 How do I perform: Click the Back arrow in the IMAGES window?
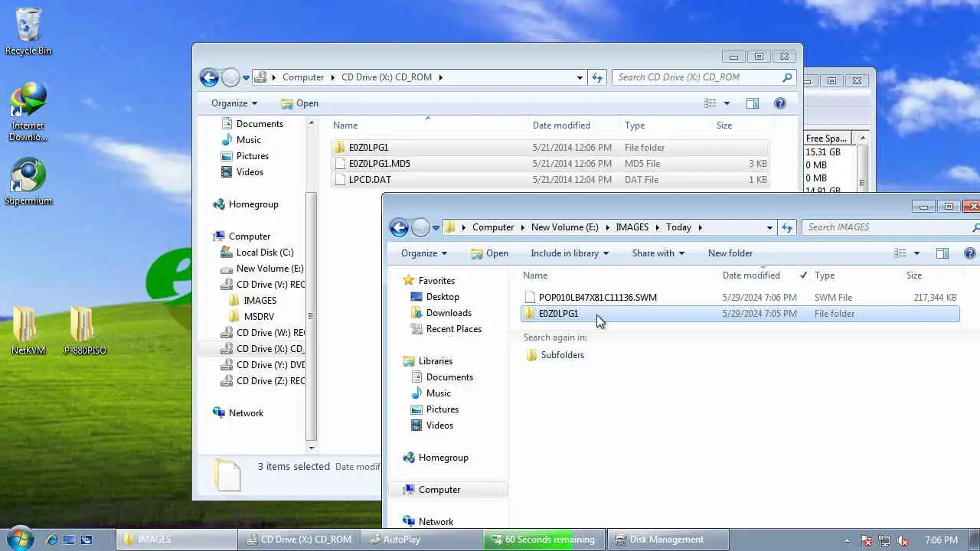399,227
